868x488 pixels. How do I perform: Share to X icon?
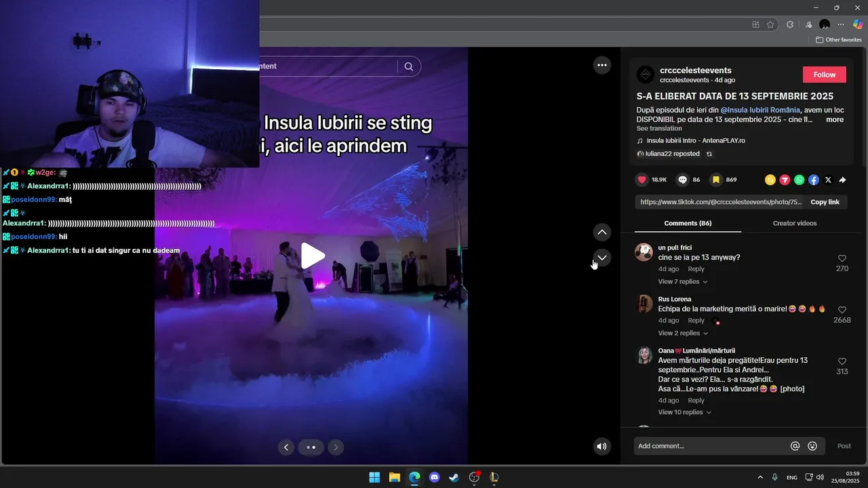[x=828, y=180]
